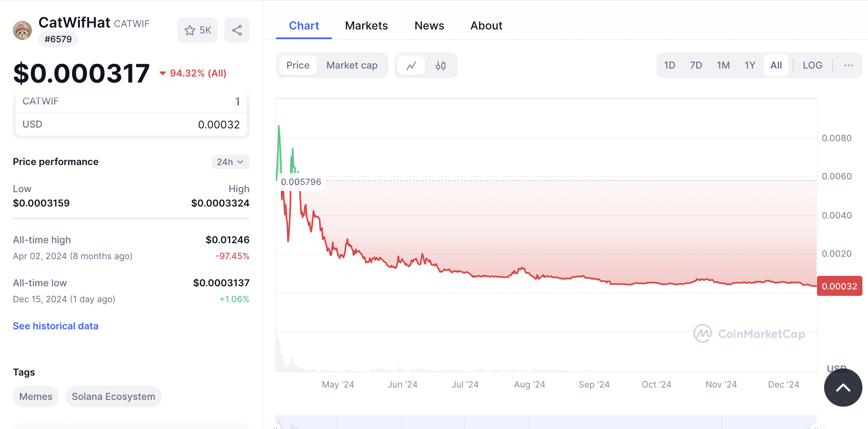868x429 pixels.
Task: Switch to line chart view icon
Action: pyautogui.click(x=411, y=65)
